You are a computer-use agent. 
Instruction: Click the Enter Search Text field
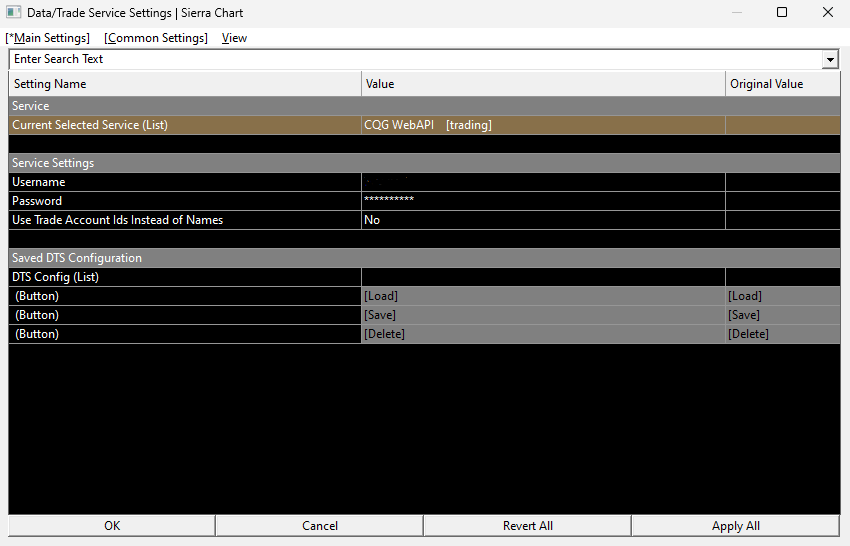click(x=415, y=59)
